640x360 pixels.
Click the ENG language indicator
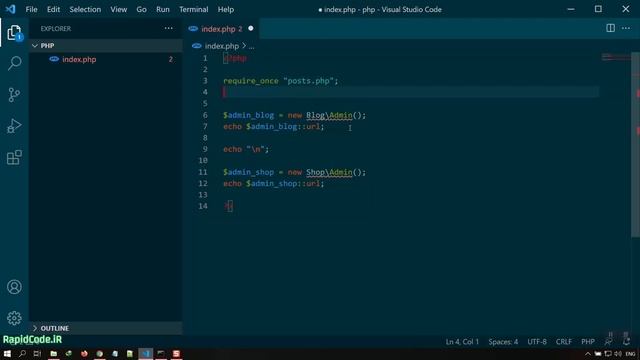coord(630,354)
